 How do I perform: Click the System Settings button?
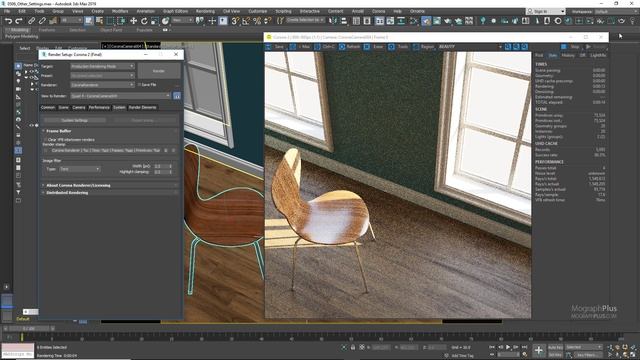tap(75, 120)
